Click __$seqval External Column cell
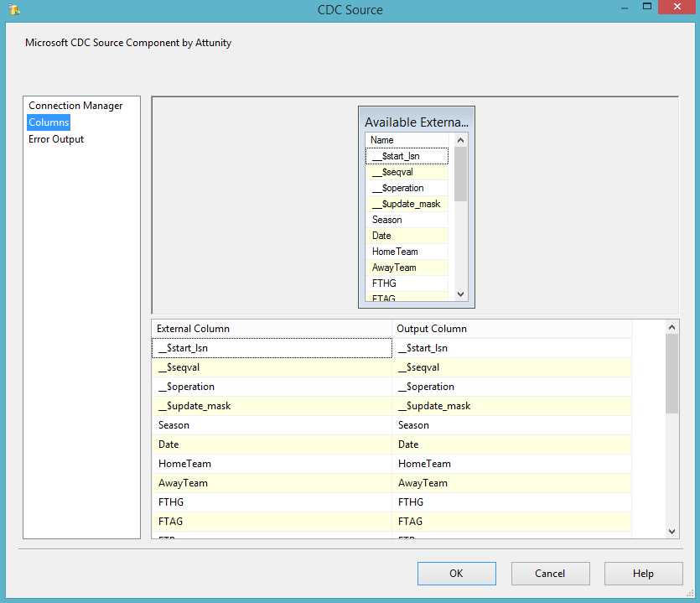The width and height of the screenshot is (700, 603). pyautogui.click(x=272, y=367)
